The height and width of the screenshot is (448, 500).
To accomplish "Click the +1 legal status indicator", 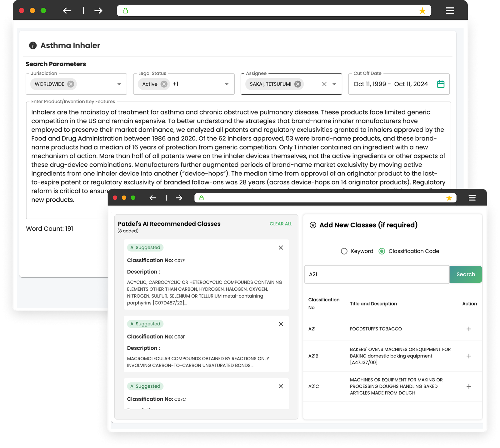I will [176, 84].
